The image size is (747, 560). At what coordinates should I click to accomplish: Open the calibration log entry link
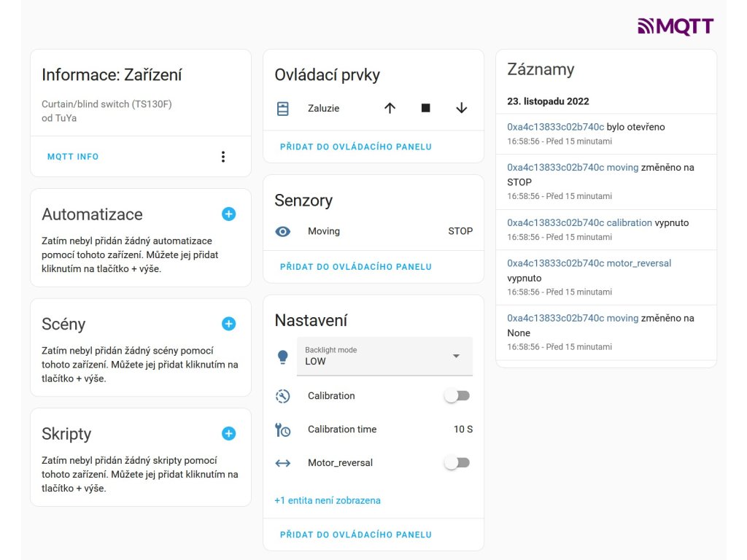pyautogui.click(x=579, y=222)
